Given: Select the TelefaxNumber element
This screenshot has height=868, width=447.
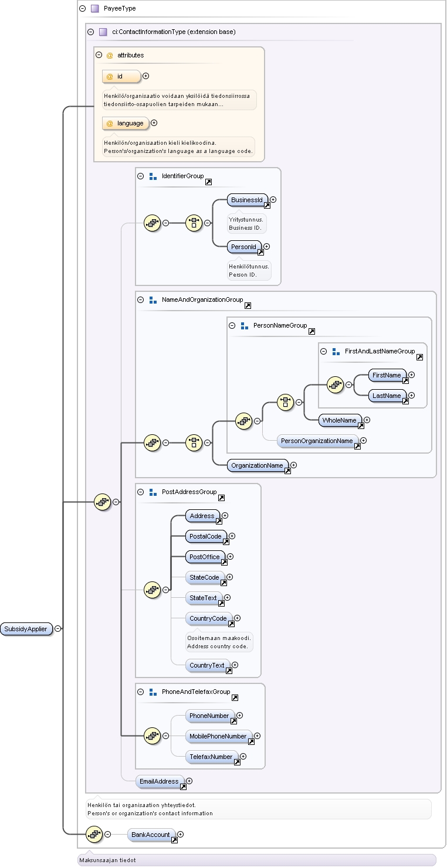Looking at the screenshot, I should (212, 757).
